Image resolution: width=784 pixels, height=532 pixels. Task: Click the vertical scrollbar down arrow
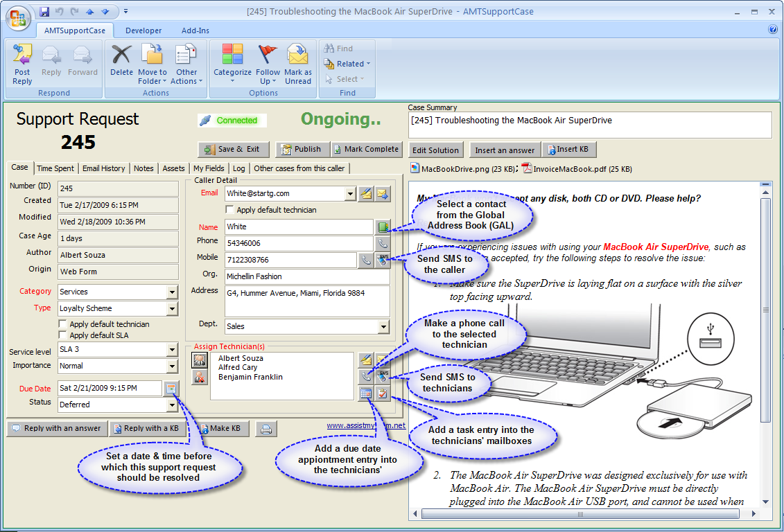[765, 502]
